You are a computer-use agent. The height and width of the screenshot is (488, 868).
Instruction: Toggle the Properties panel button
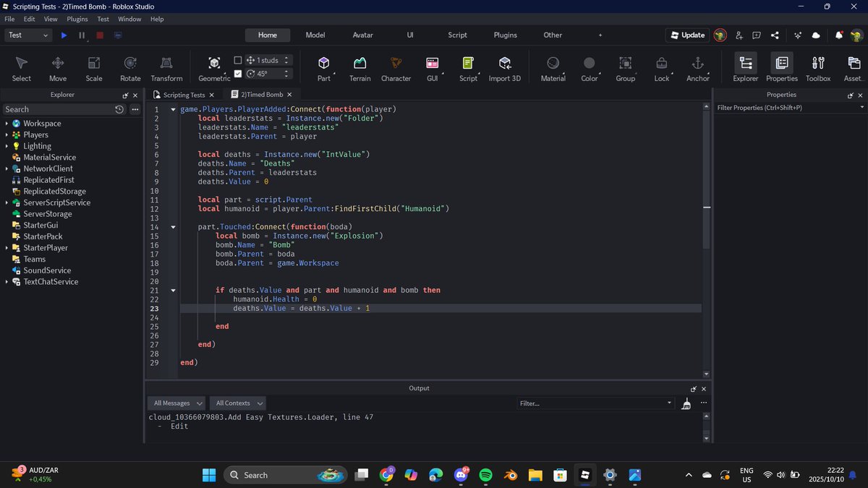coord(782,69)
